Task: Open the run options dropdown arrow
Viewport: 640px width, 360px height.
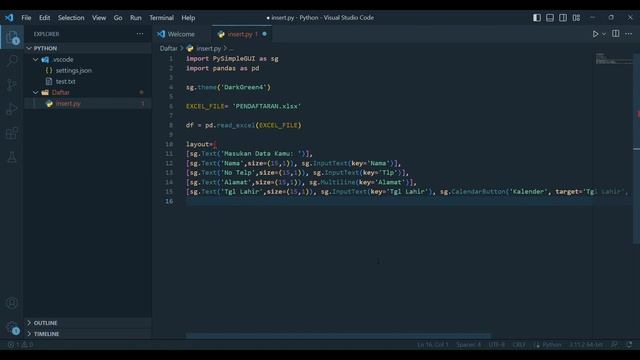Action: [604, 34]
